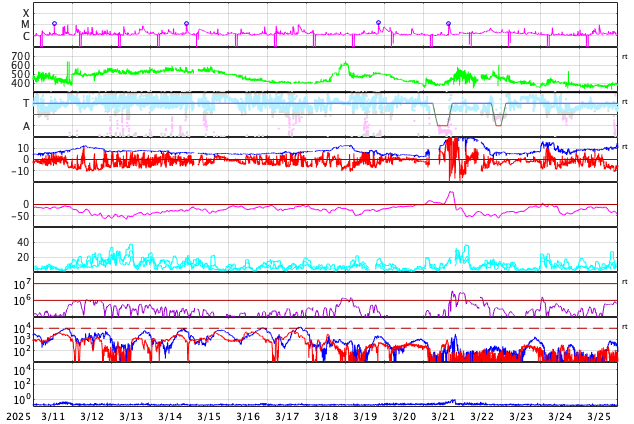Click the 40 axis label

[23, 243]
